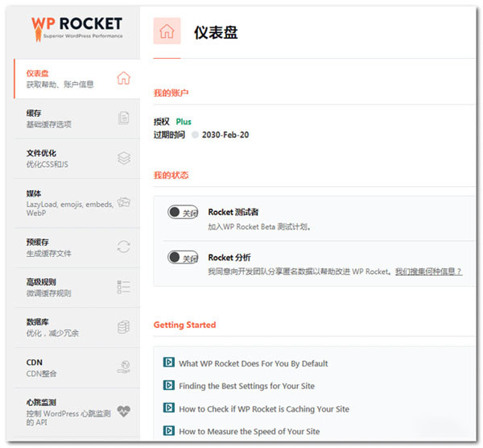Viewport: 483px width, 448px height.
Task: Open Finding the Best Settings link
Action: pos(247,386)
